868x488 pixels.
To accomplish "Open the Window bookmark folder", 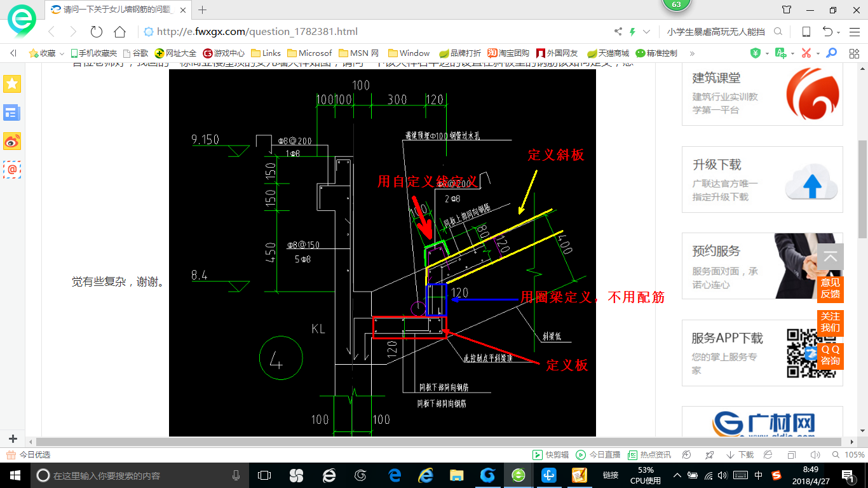I will 409,53.
